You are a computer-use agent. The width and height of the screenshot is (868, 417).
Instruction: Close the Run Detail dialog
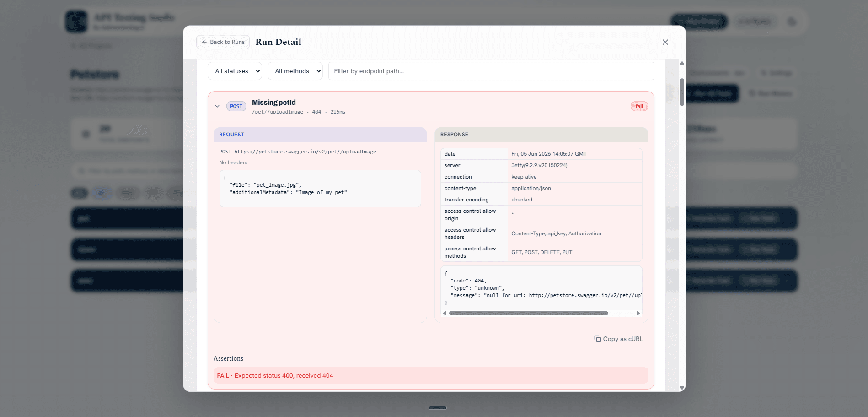coord(665,42)
